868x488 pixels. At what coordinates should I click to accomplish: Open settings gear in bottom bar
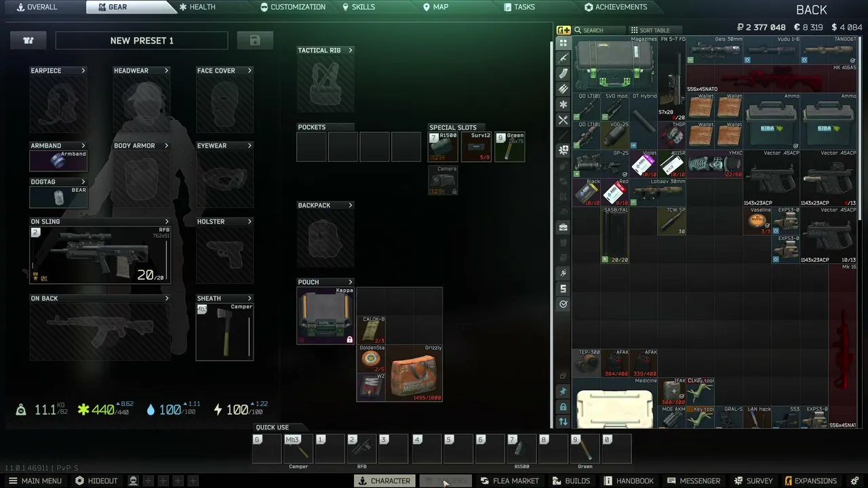[854, 481]
